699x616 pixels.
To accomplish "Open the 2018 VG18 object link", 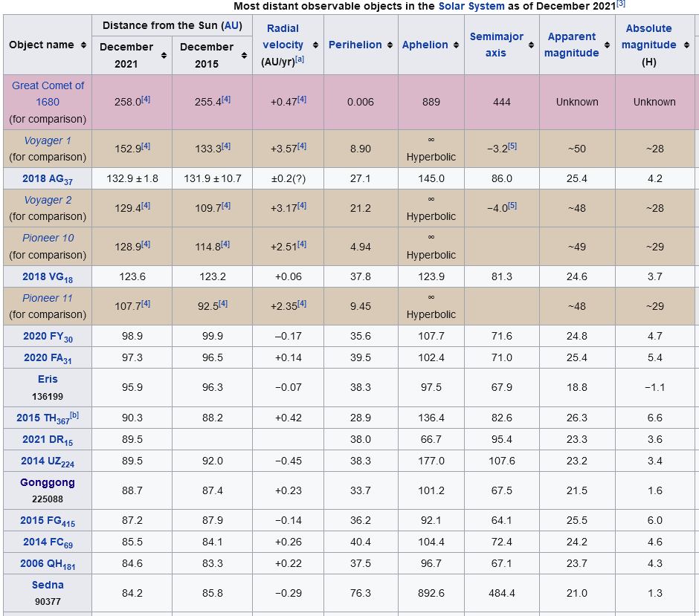I will click(48, 277).
